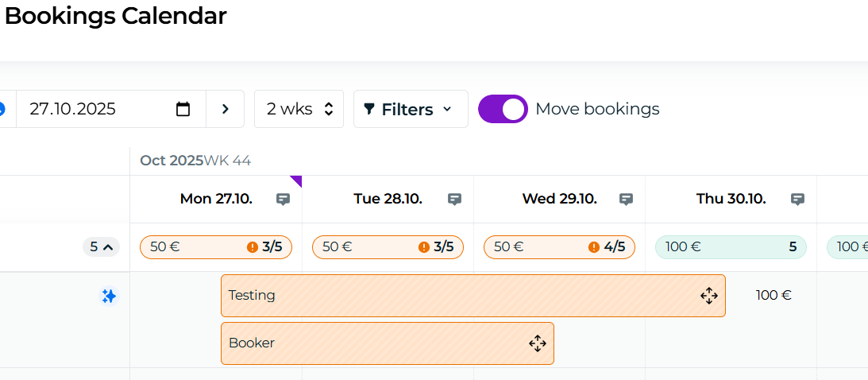Open the comment icon for Mon 27.10.

283,200
